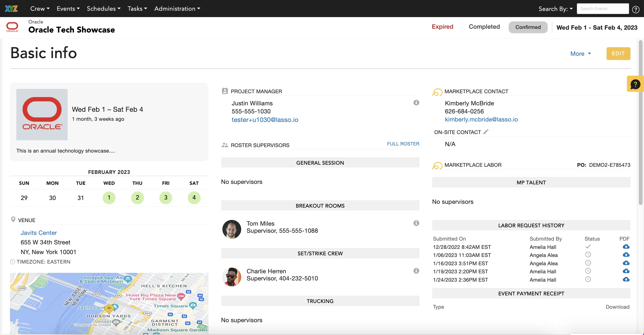The width and height of the screenshot is (644, 335).
Task: Click the XYZ logo in the navbar
Action: pos(11,9)
